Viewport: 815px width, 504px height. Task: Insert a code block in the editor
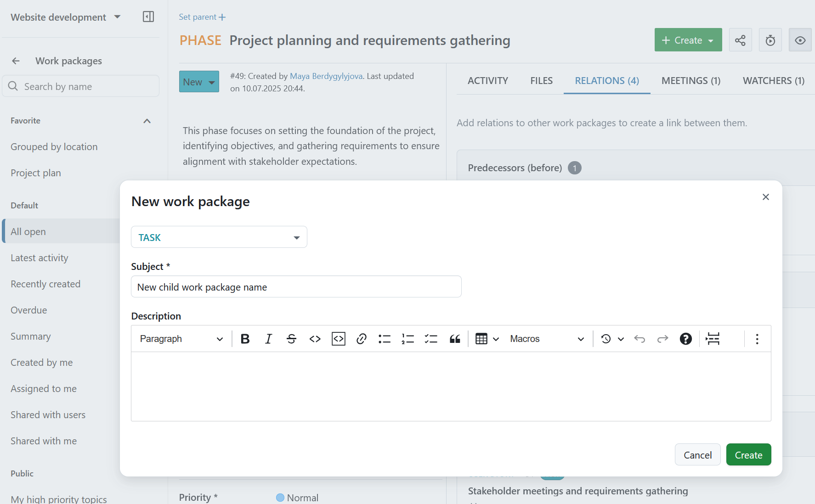338,339
